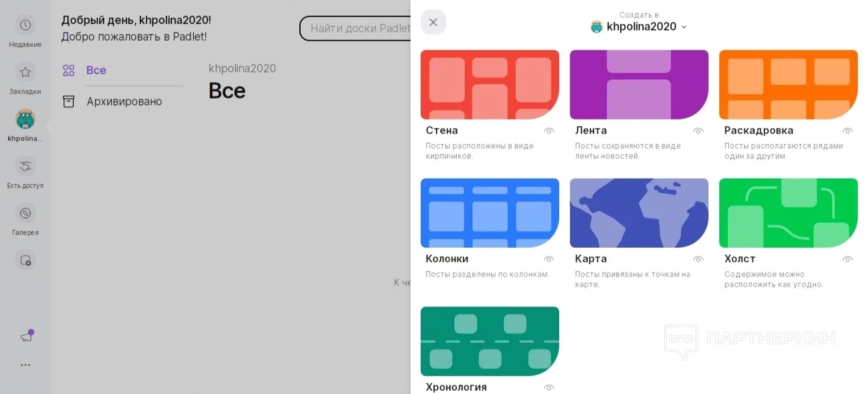The image size is (868, 394).
Task: Click the grid icon next to Все
Action: click(x=69, y=71)
